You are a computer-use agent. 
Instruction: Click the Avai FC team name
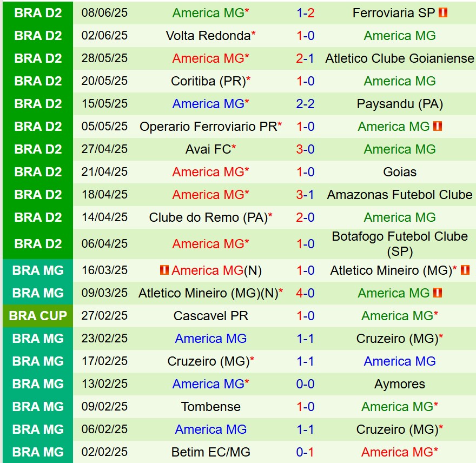pos(208,149)
